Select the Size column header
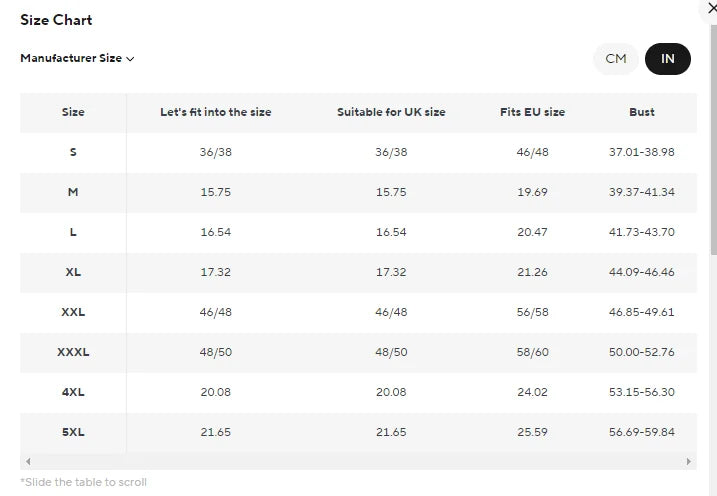 (x=73, y=112)
